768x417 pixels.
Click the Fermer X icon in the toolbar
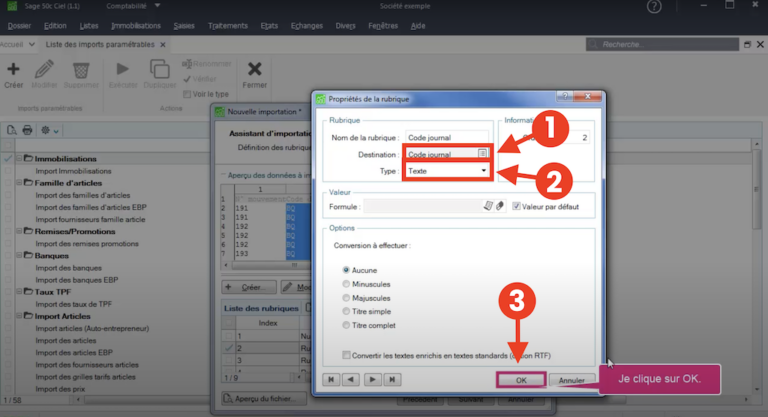coord(255,69)
